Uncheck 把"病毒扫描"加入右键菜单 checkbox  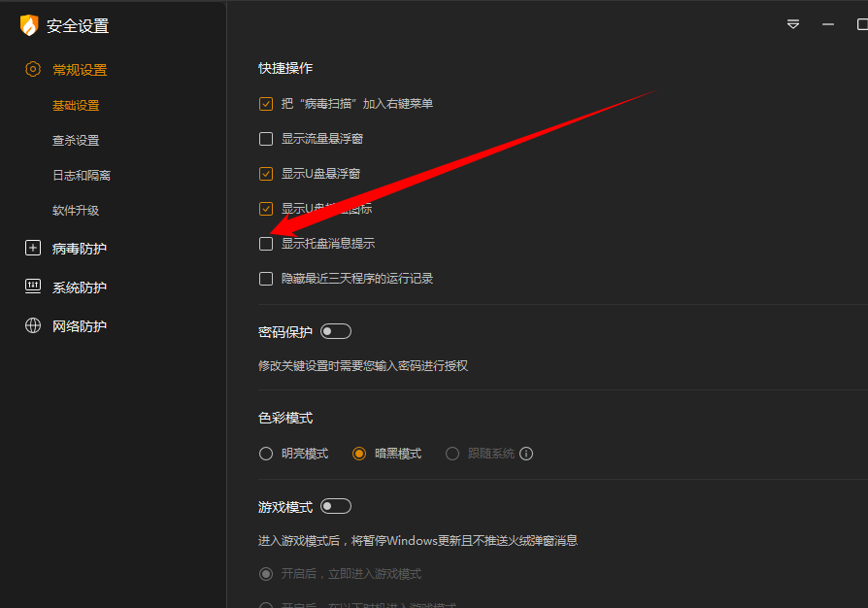(x=266, y=104)
